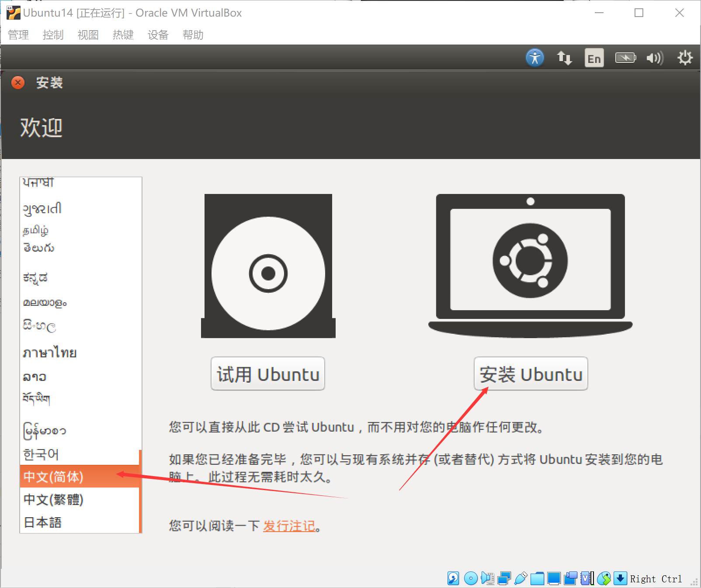Open the 设备 menu in VirtualBox

click(158, 35)
